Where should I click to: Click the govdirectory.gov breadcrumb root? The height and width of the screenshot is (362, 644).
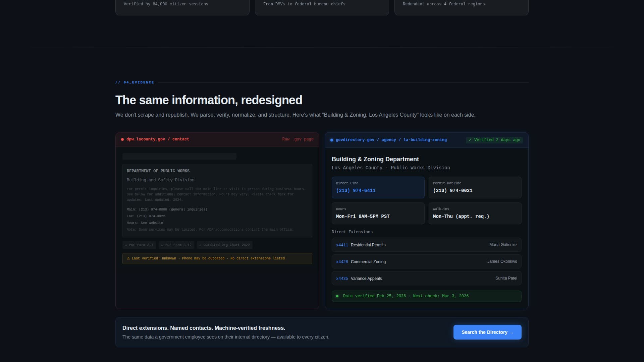[355, 140]
